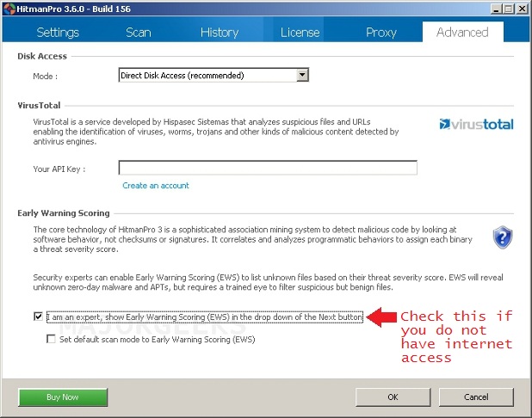Confirm settings with the OK button
532x418 pixels.
coord(393,397)
